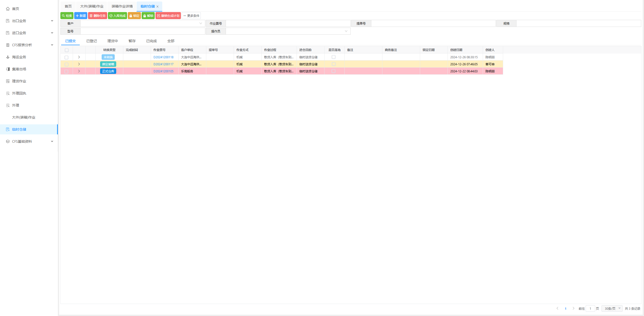644x316 pixels.
Task: Open the 30条/页 page size dropdown
Action: (x=612, y=308)
